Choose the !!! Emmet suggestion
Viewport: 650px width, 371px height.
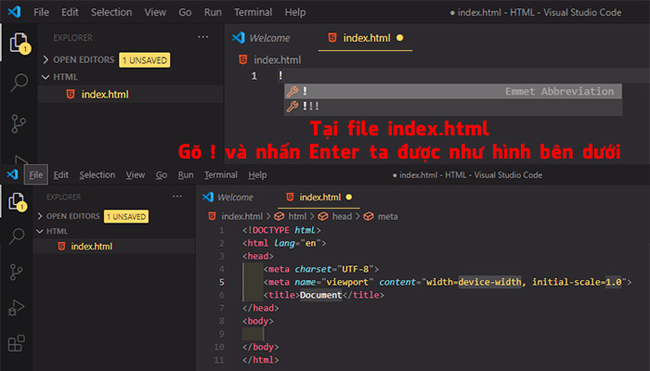tap(453, 107)
